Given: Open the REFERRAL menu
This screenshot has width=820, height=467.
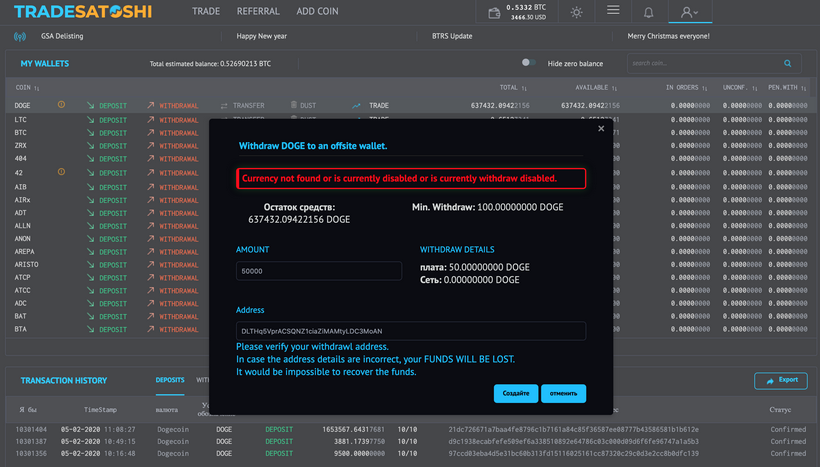Looking at the screenshot, I should pos(258,12).
